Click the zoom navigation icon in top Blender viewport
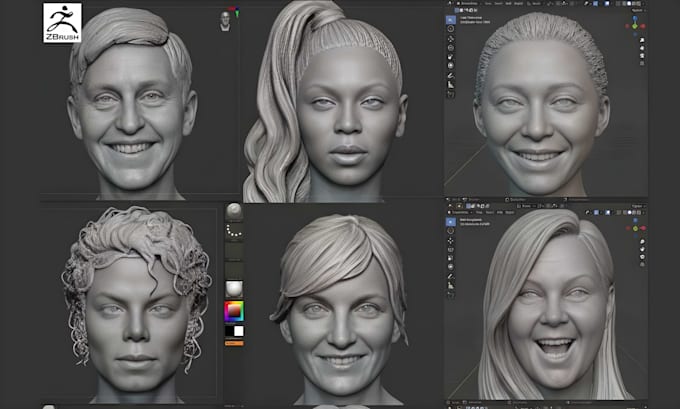Image resolution: width=680 pixels, height=409 pixels. (642, 40)
